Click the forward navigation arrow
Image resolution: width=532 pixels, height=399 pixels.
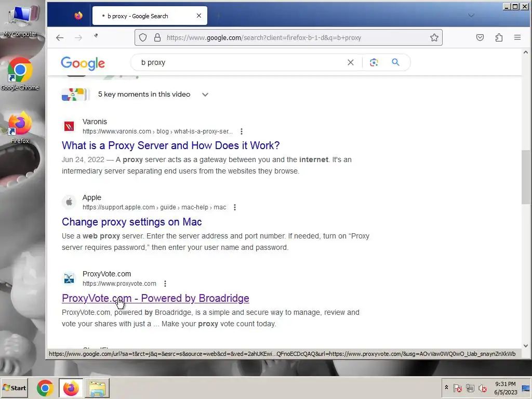[x=78, y=37]
